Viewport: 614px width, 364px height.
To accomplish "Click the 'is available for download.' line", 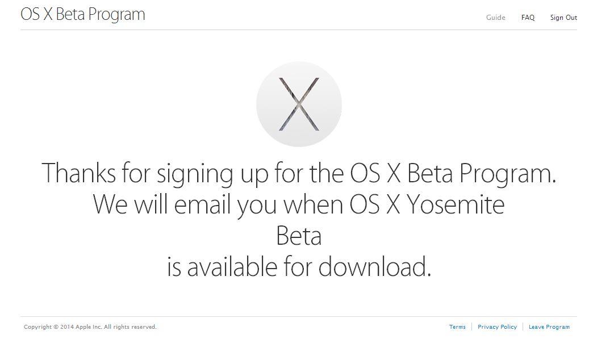I will pos(299,267).
